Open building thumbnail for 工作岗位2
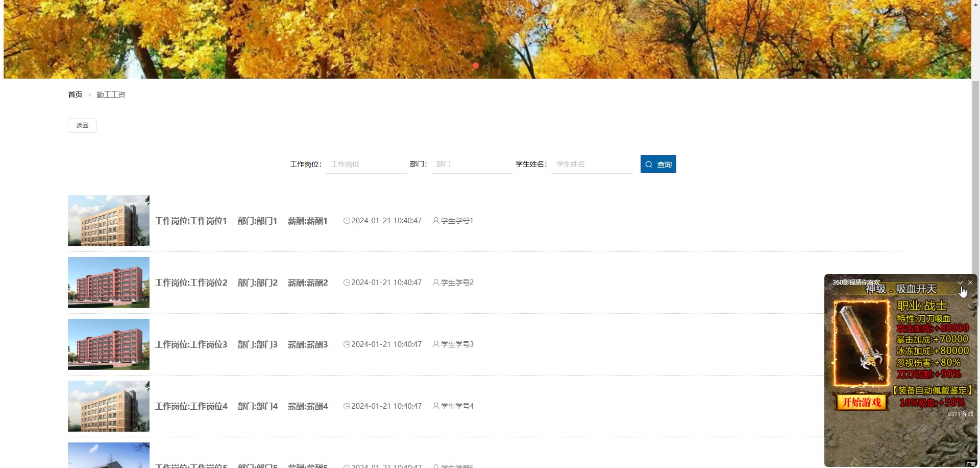This screenshot has height=468, width=980. [109, 283]
